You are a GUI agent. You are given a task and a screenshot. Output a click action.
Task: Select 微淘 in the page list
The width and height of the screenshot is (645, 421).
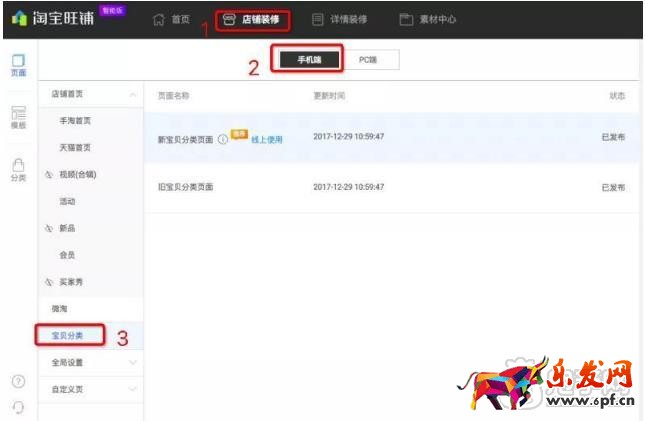click(x=59, y=309)
